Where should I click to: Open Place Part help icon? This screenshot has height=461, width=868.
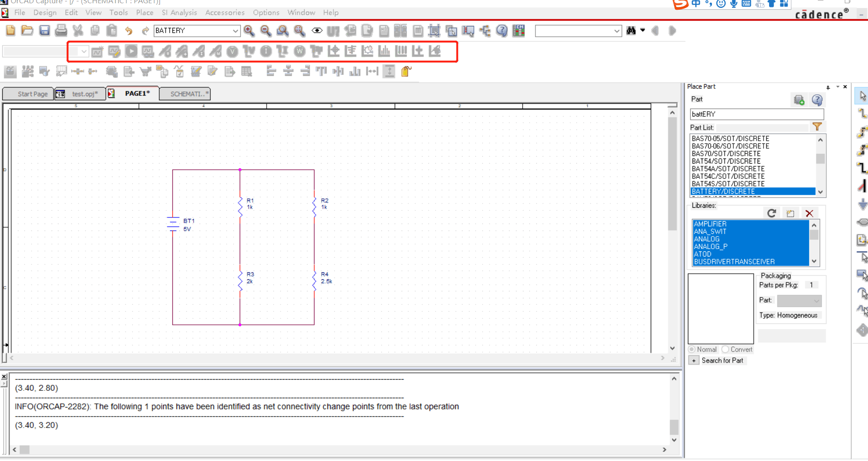(817, 99)
